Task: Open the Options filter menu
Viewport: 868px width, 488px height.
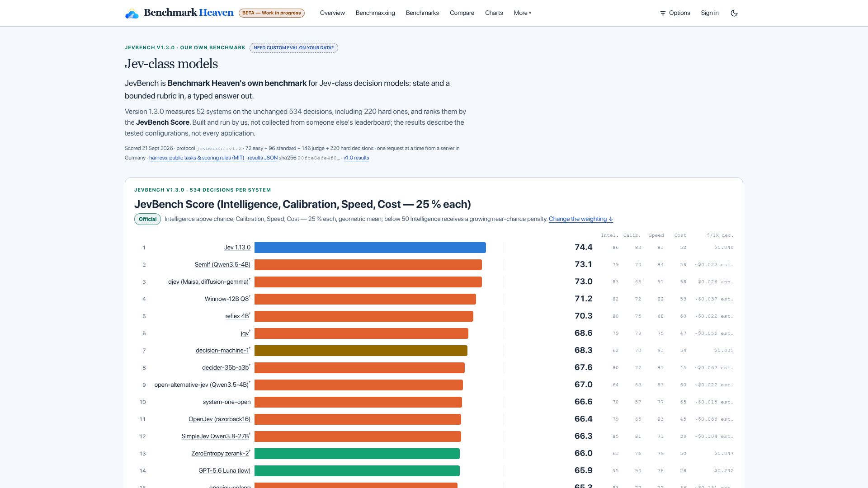Action: point(675,13)
